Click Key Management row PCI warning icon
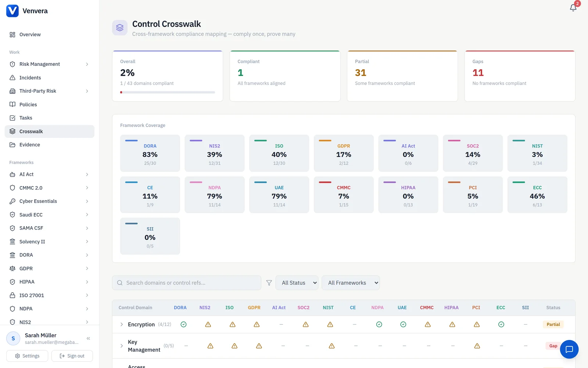The image size is (588, 368). point(477,346)
